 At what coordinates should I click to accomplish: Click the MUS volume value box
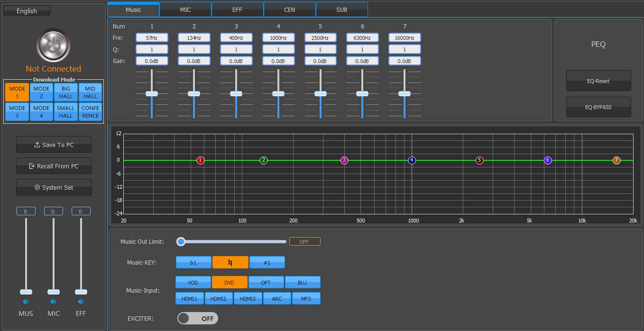[x=26, y=211]
